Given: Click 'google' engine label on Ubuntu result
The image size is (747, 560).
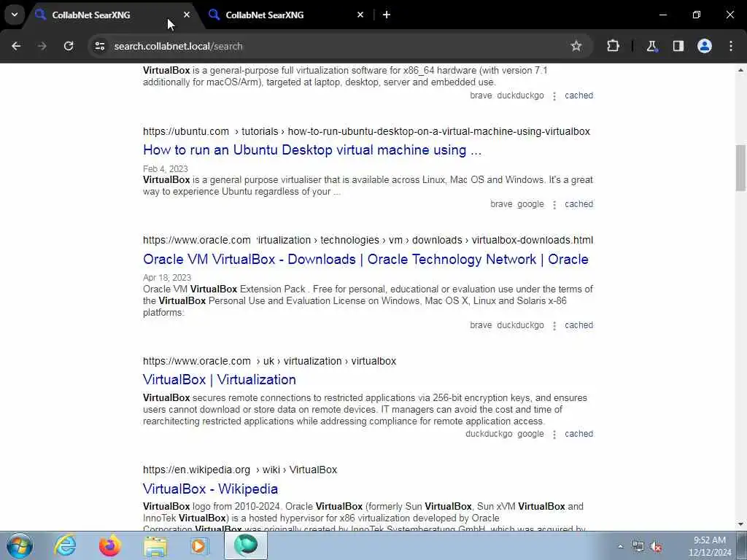Looking at the screenshot, I should pos(530,204).
